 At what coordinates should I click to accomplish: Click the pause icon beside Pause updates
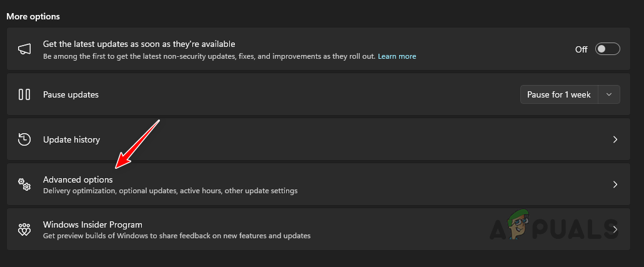pyautogui.click(x=24, y=94)
